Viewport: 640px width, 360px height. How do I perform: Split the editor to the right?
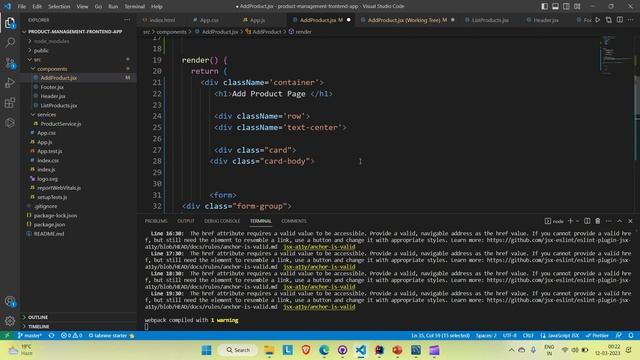click(x=620, y=20)
